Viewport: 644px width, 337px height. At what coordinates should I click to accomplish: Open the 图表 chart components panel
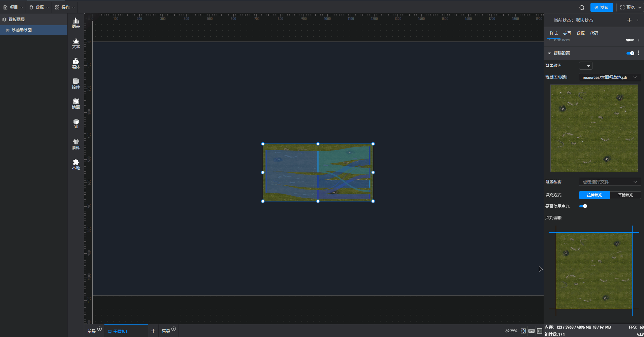tap(76, 23)
